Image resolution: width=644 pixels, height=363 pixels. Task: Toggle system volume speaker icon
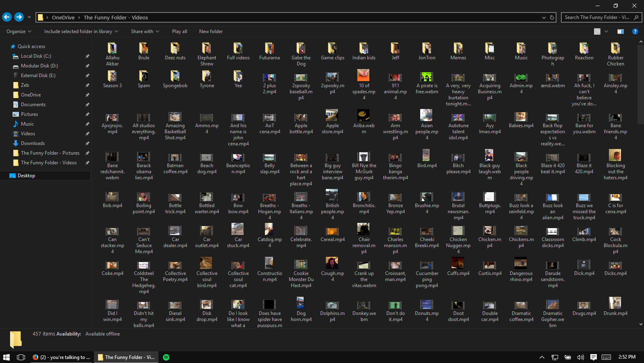click(x=580, y=357)
